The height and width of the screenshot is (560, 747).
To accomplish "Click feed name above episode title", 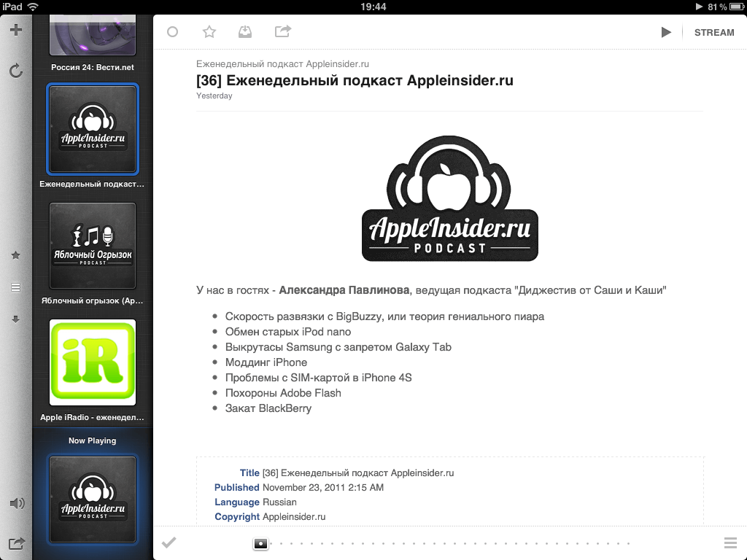I will pyautogui.click(x=282, y=64).
